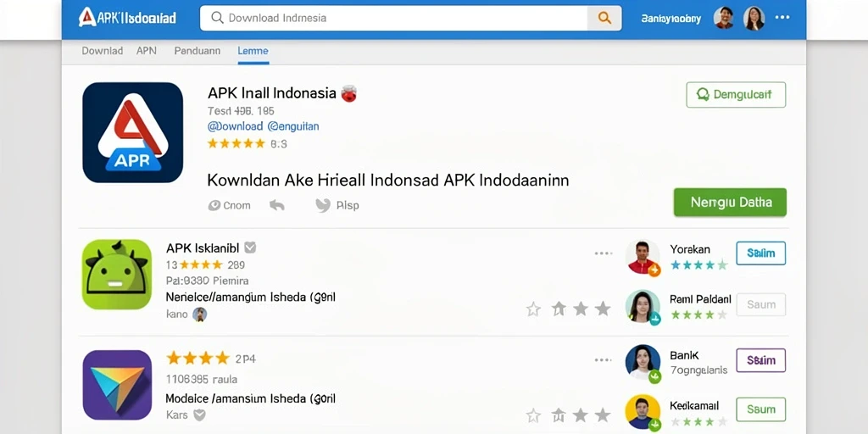The width and height of the screenshot is (868, 434).
Task: Switch to the APN tab
Action: point(147,51)
